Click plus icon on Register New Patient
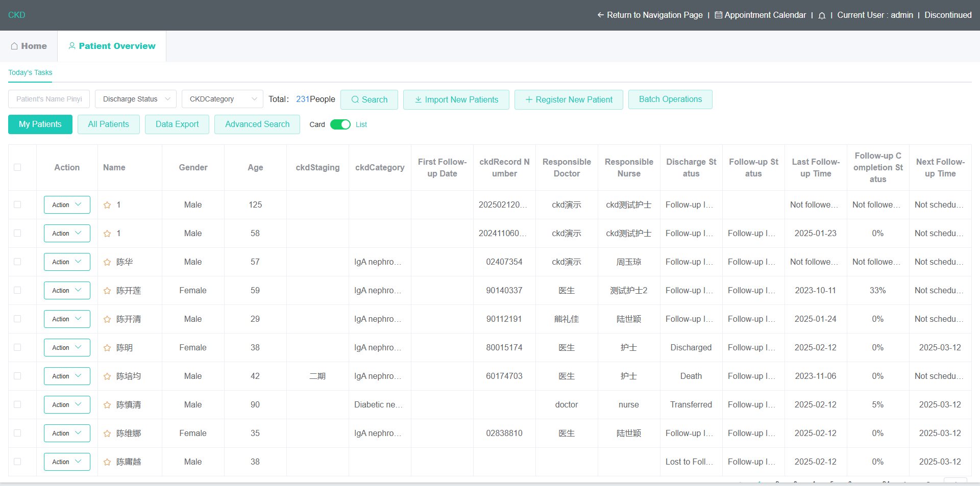This screenshot has height=486, width=980. pyautogui.click(x=529, y=99)
